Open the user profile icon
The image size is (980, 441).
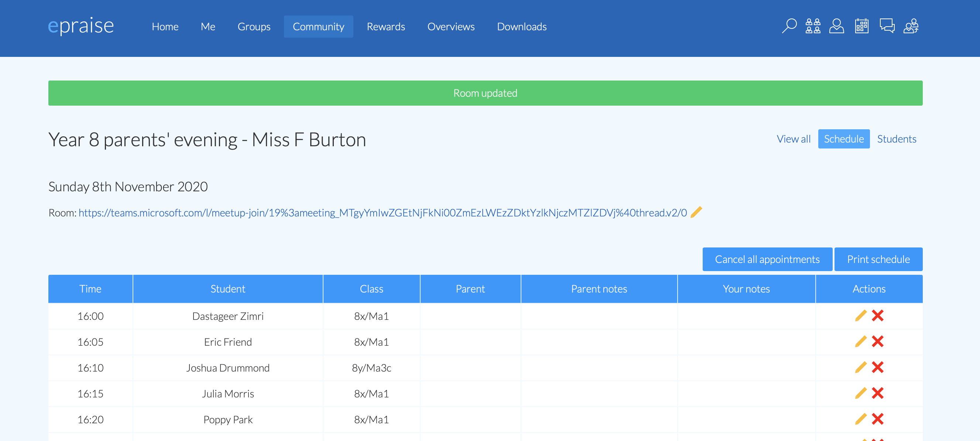tap(836, 26)
